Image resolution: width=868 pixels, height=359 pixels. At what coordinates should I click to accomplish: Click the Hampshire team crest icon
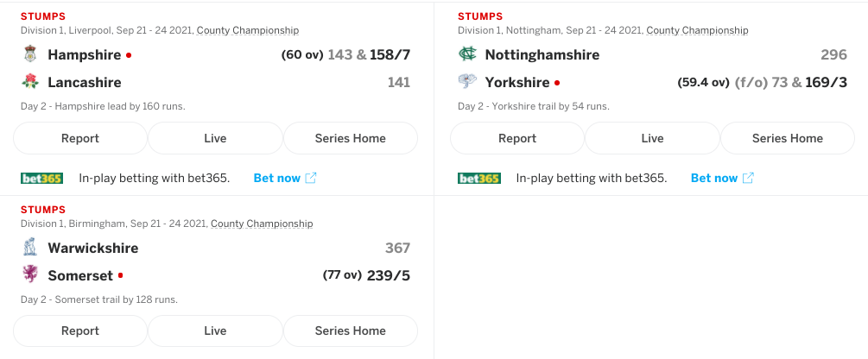(x=30, y=54)
